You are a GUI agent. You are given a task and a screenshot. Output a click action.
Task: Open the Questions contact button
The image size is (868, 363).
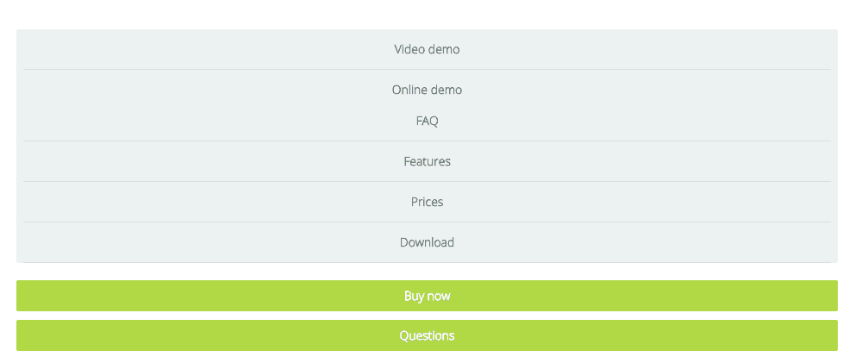click(427, 335)
